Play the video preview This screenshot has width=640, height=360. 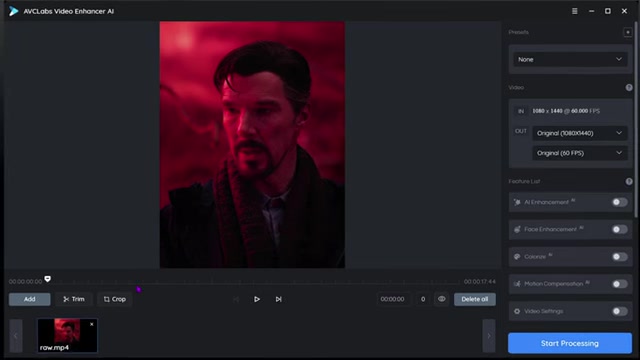(x=257, y=299)
